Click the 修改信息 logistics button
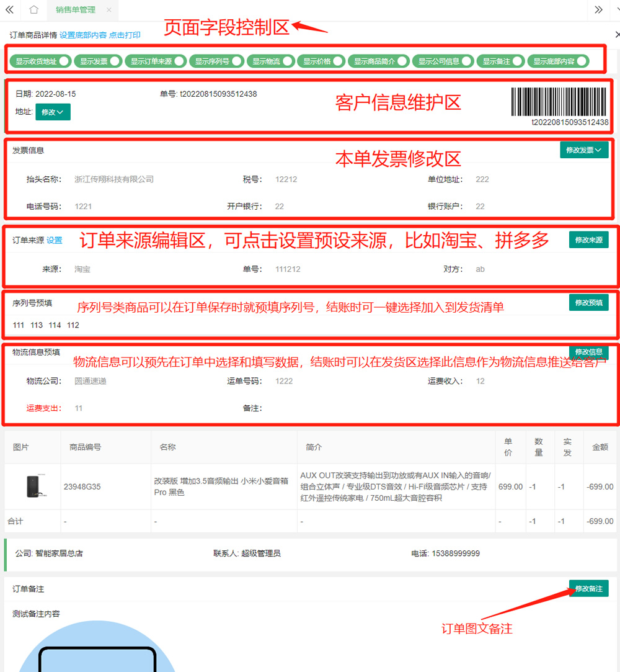 [589, 351]
